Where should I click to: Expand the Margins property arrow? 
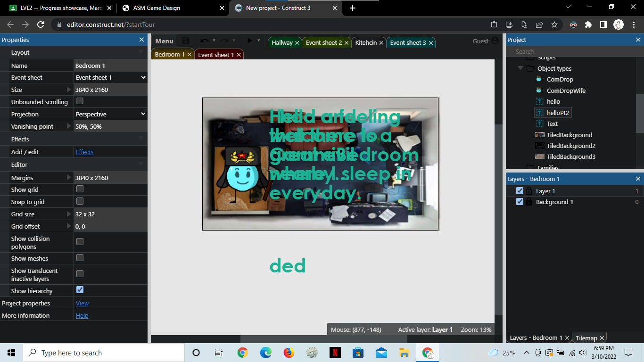[x=69, y=178]
